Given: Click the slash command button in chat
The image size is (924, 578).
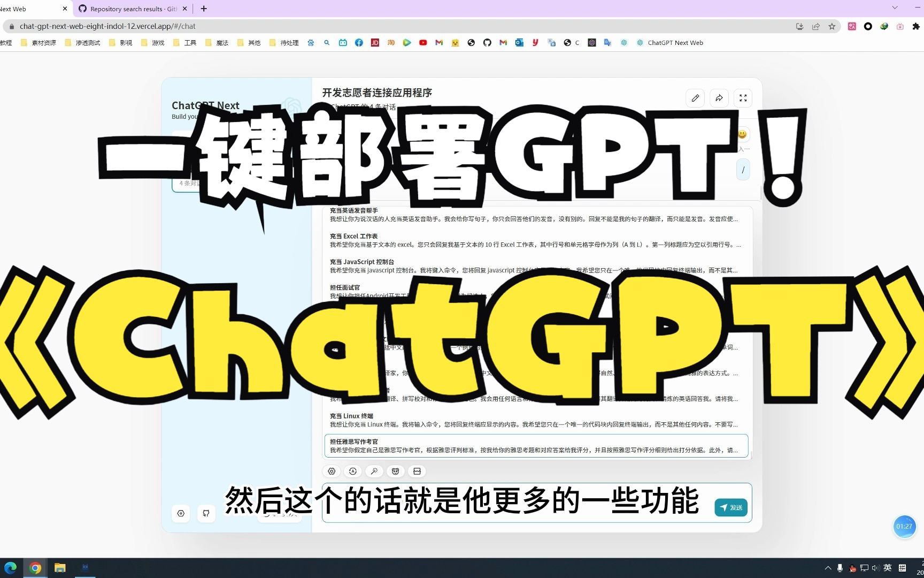Looking at the screenshot, I should (x=743, y=170).
